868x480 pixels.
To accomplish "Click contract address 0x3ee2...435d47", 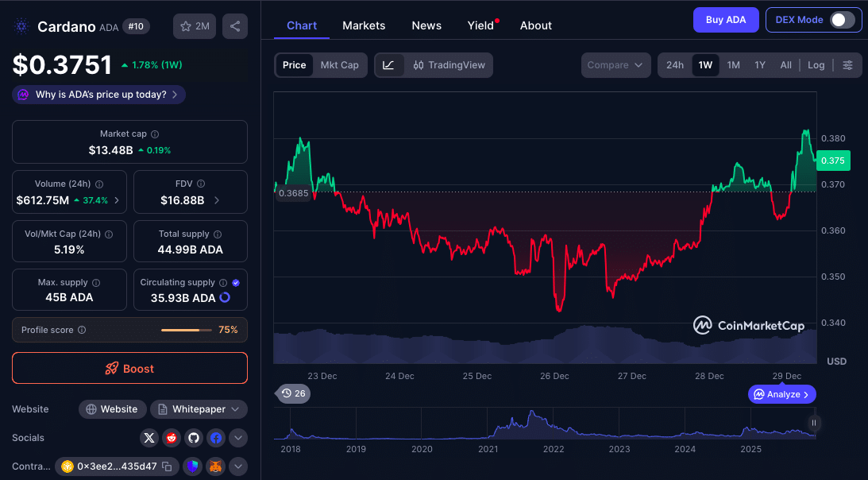I will point(117,466).
